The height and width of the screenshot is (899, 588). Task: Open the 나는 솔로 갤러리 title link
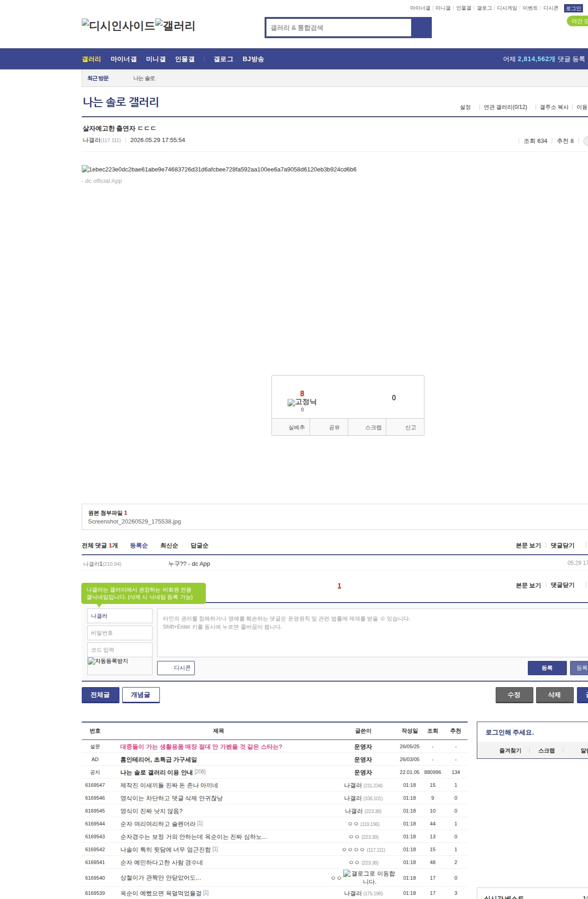click(121, 102)
